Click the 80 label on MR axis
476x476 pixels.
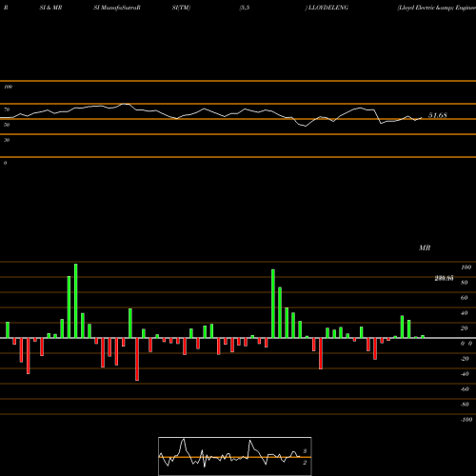(465, 283)
